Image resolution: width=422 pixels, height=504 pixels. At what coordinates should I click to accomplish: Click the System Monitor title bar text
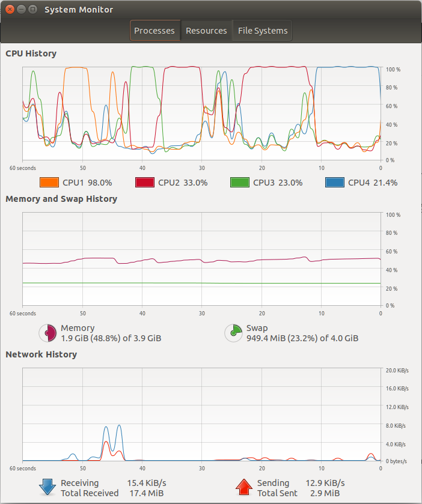(79, 10)
